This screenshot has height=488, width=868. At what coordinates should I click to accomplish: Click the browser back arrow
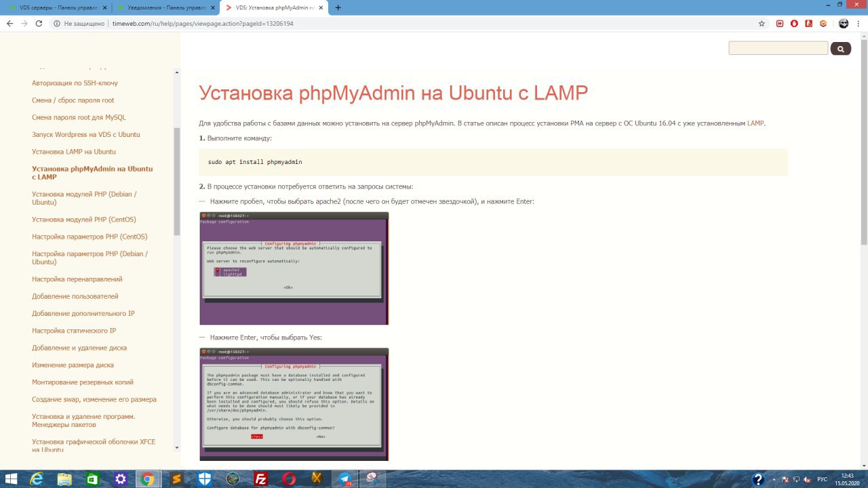[x=9, y=23]
